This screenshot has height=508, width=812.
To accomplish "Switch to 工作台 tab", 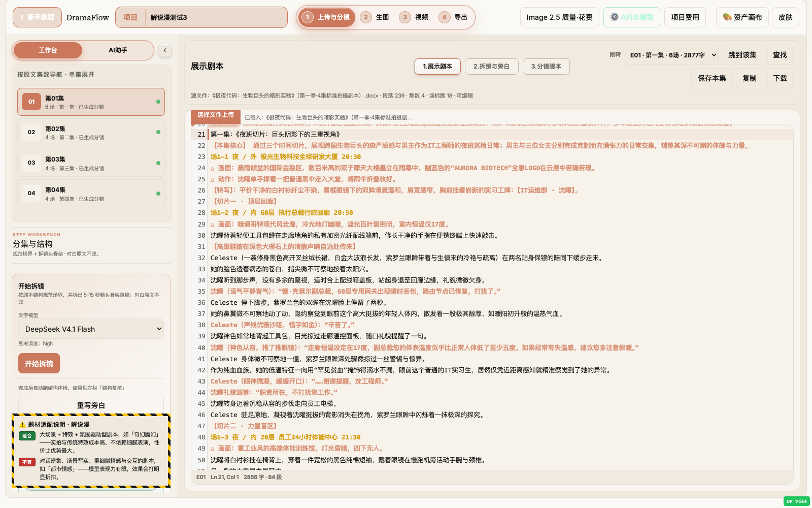I will [x=48, y=50].
